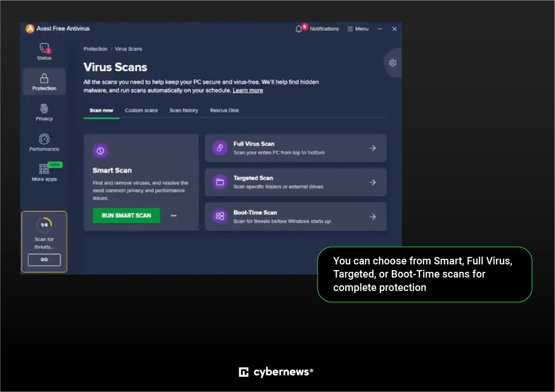The height and width of the screenshot is (392, 555).
Task: Click the Targeted Scan title
Action: point(253,178)
